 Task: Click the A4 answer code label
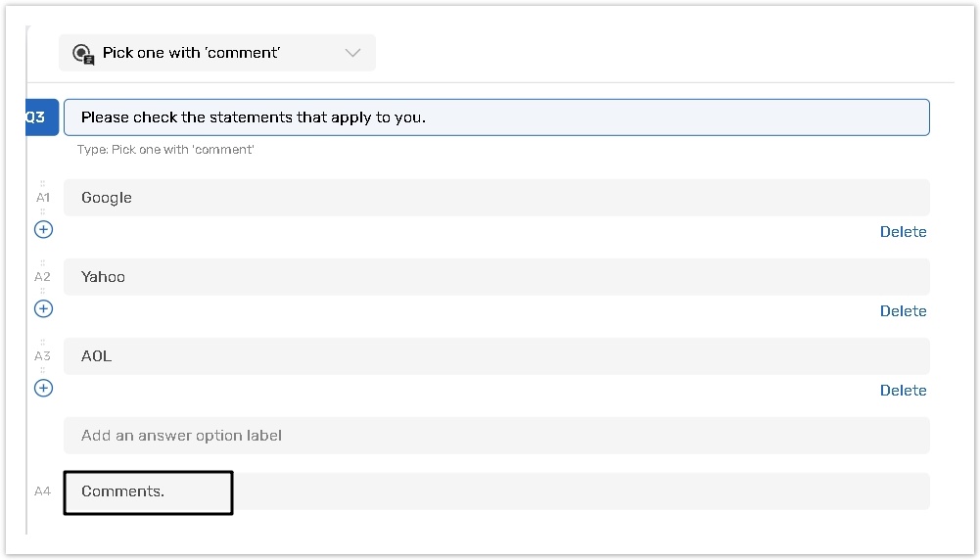coord(42,491)
